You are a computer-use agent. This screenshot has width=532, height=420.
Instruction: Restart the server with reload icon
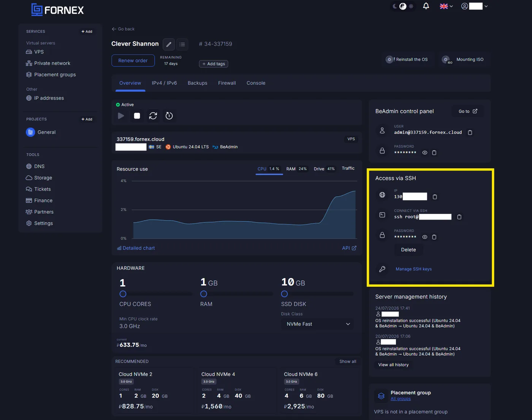coord(153,116)
